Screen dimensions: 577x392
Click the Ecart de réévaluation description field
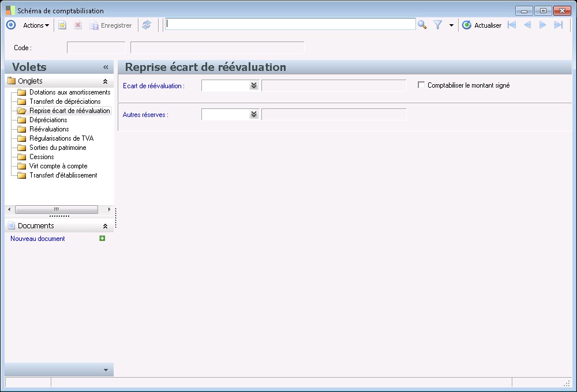pos(334,85)
